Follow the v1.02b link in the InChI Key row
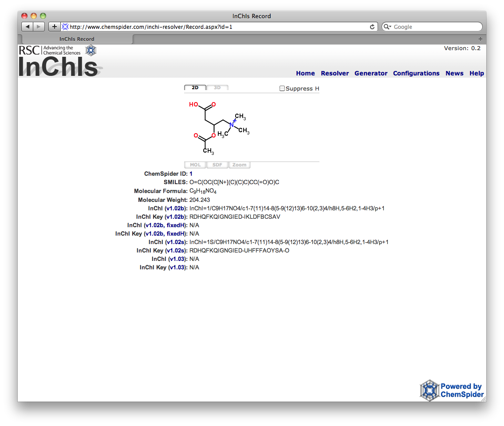504x426 pixels. (x=176, y=217)
